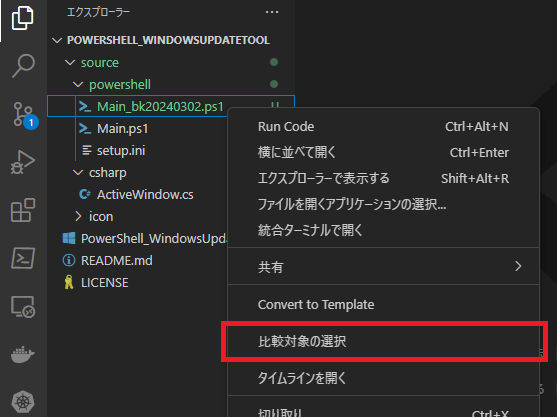The image size is (557, 417).
Task: Open the Explorer view in activity bar
Action: click(23, 18)
